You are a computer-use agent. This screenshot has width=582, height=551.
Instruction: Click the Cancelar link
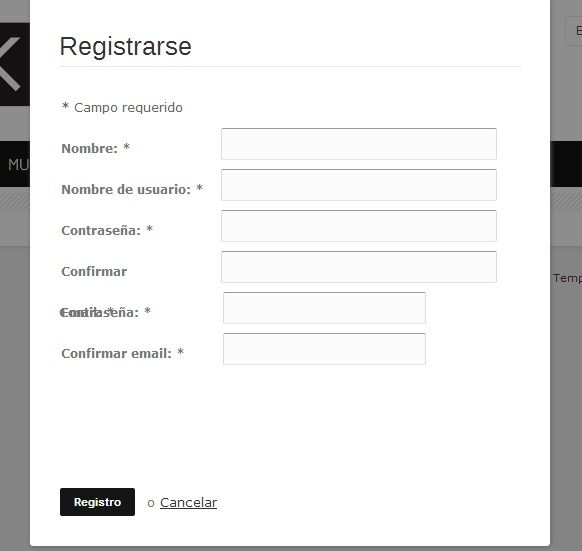(x=188, y=503)
